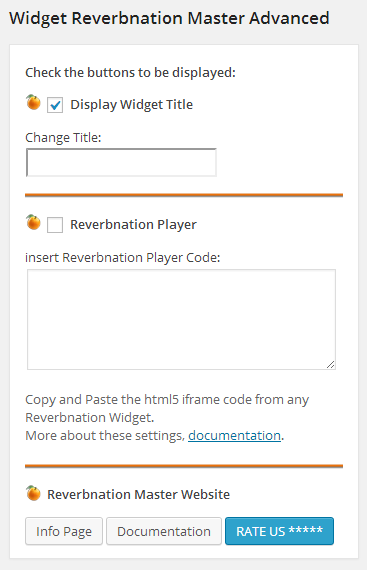Open the Info Page button
Viewport: 367px width, 570px height.
coord(64,531)
